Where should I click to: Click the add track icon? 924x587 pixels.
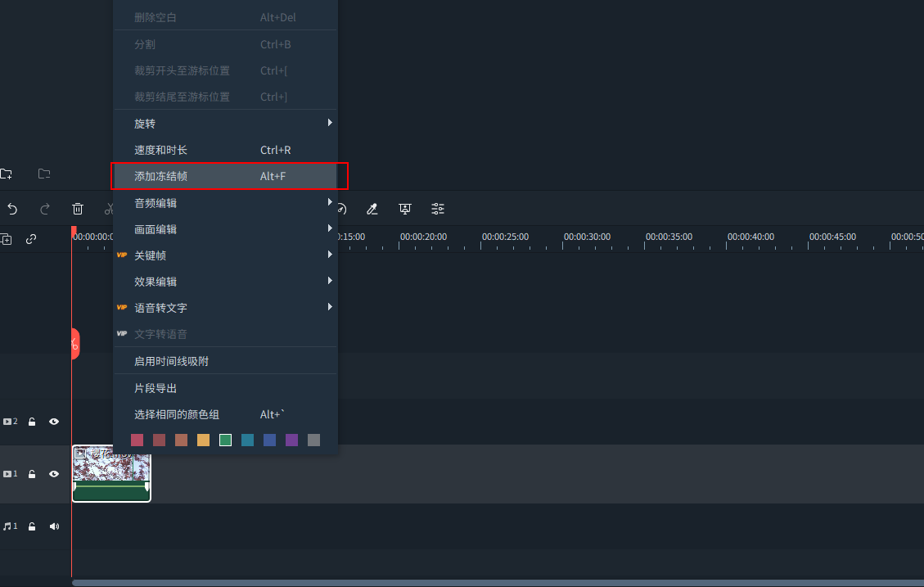(x=7, y=239)
